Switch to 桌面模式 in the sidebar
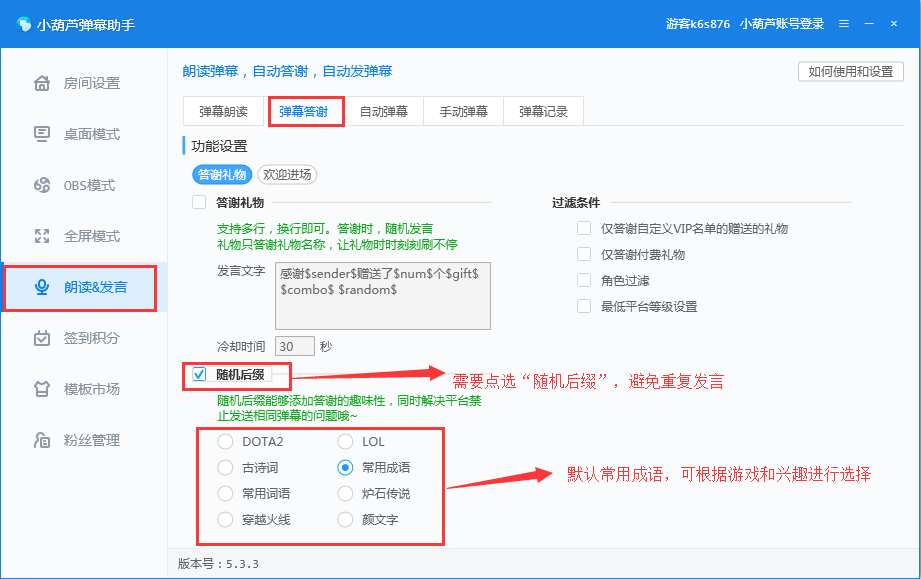The width and height of the screenshot is (921, 579). [84, 134]
